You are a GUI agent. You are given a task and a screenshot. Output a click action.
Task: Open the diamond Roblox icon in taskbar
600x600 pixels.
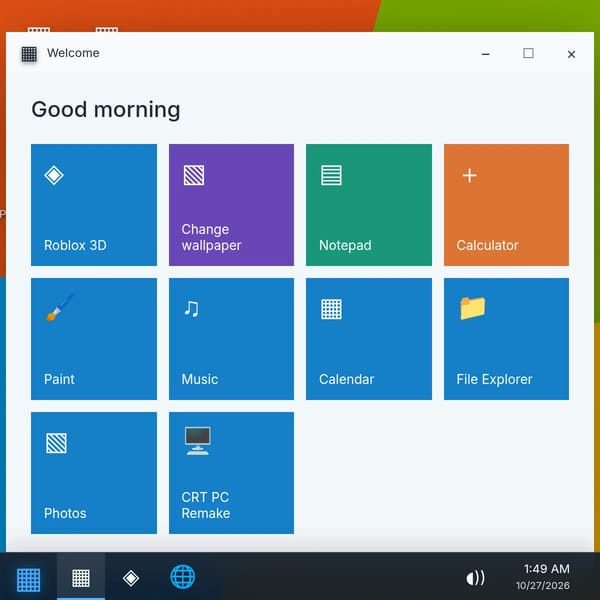click(131, 578)
